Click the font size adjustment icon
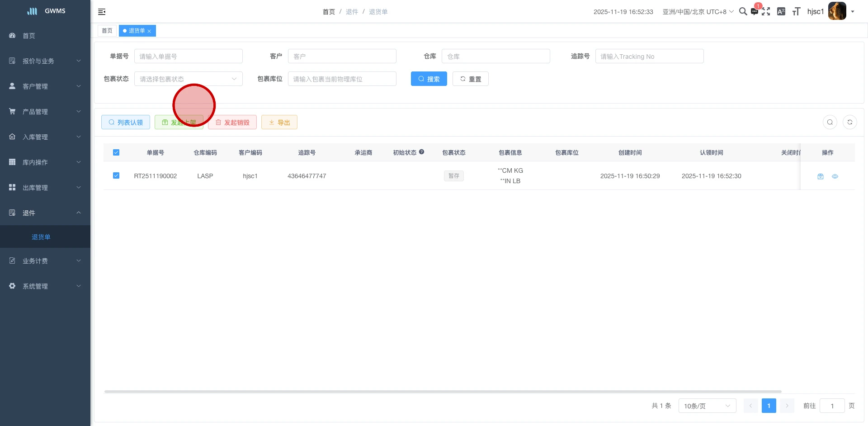This screenshot has height=426, width=868. 796,11
